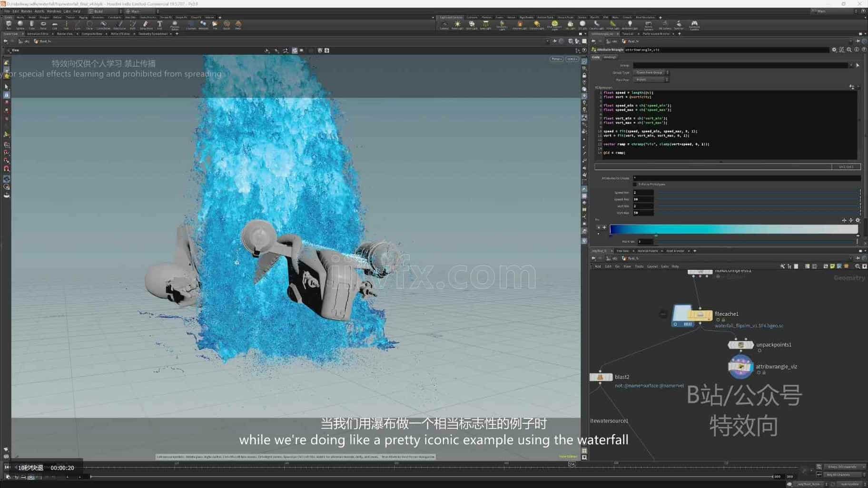Click the obj path button in network editor
The image size is (868, 488).
[x=612, y=258]
